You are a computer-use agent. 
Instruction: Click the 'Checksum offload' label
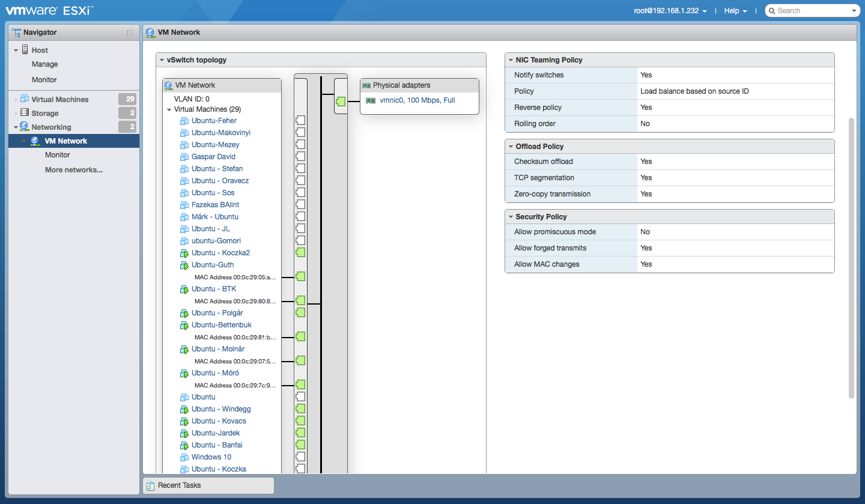(x=544, y=162)
